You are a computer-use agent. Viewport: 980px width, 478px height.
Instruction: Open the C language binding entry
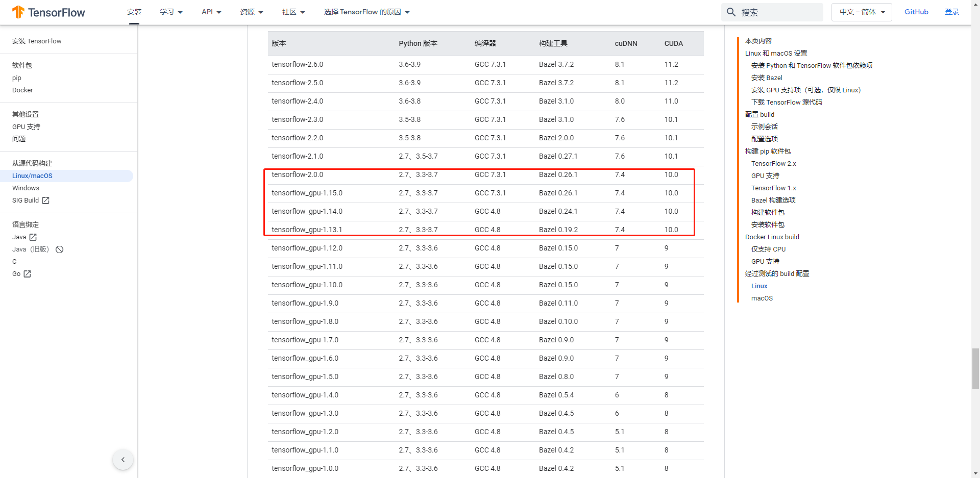coord(14,262)
